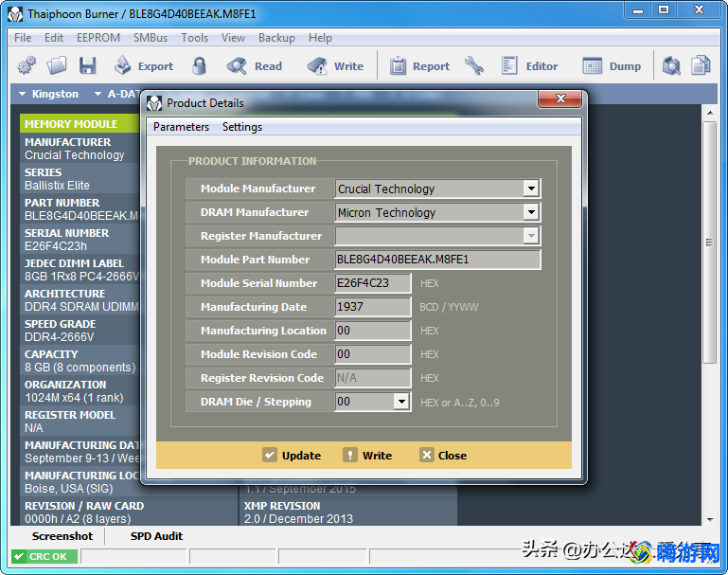Click the main window vertical scrollbar thumb

709,243
